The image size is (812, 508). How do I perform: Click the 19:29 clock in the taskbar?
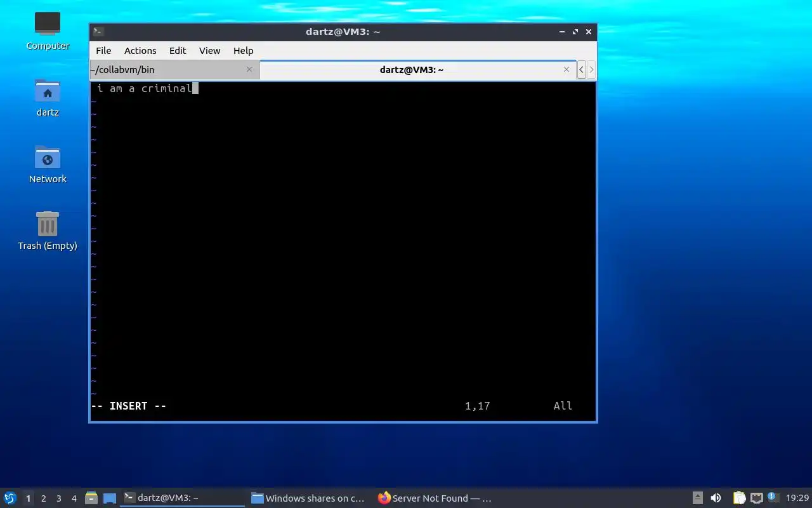point(797,498)
